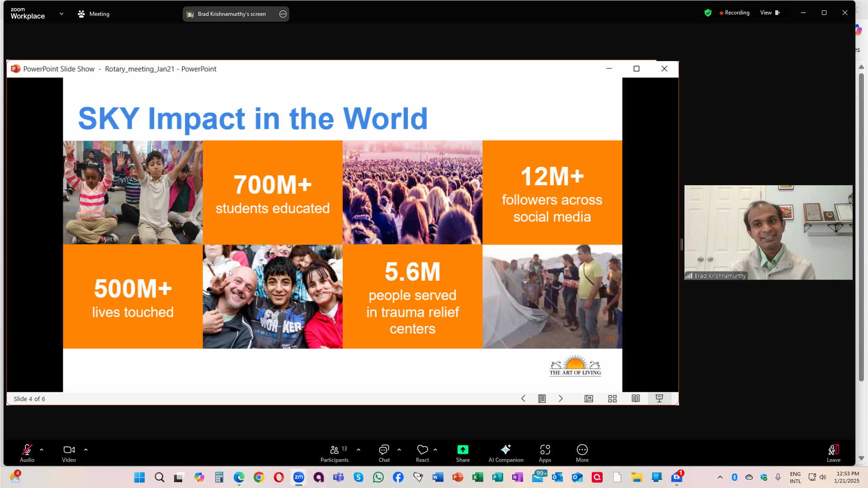
Task: Toggle PowerPoint Reading View icon
Action: point(636,399)
